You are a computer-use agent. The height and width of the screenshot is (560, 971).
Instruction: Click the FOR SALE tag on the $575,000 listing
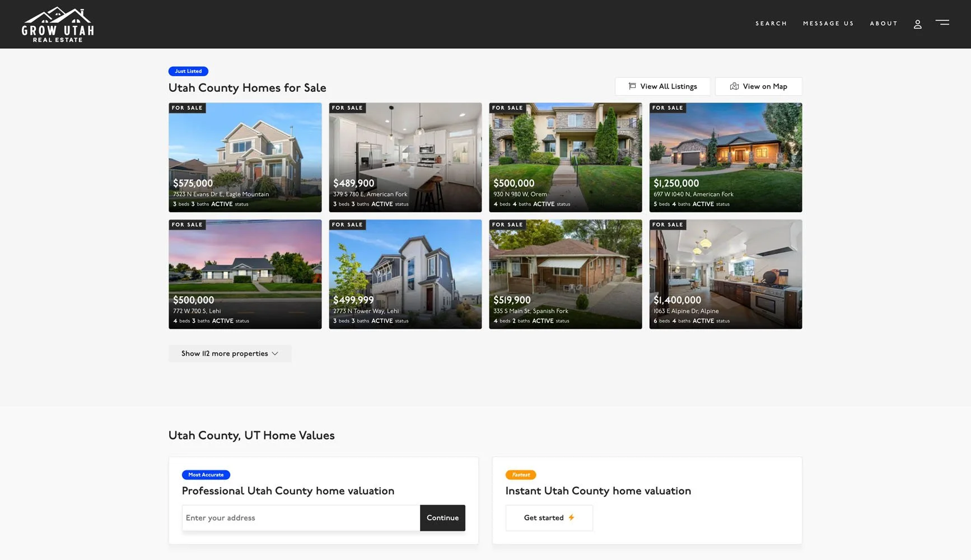click(x=187, y=108)
